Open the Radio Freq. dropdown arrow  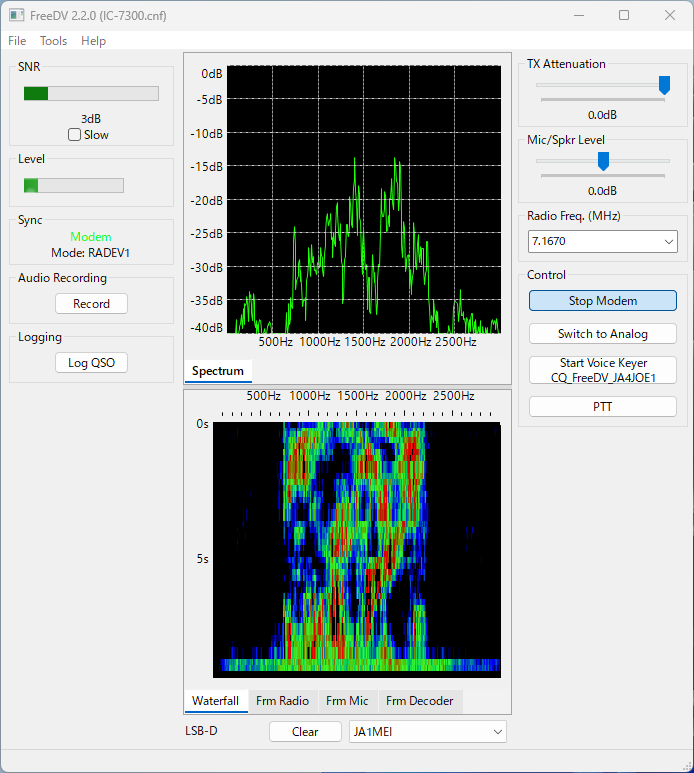(x=668, y=242)
